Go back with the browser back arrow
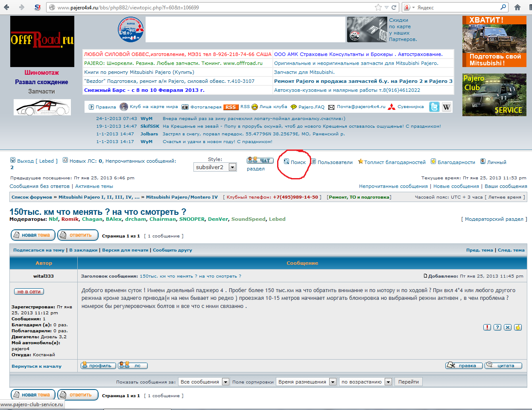Viewport: 532px width, 410px height. (6, 7)
